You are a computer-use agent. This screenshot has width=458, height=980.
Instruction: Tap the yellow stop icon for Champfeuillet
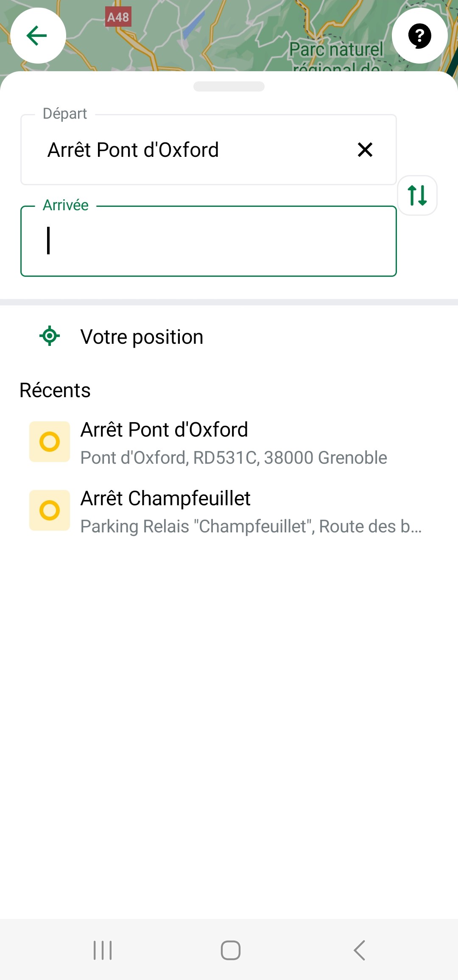[x=50, y=510]
